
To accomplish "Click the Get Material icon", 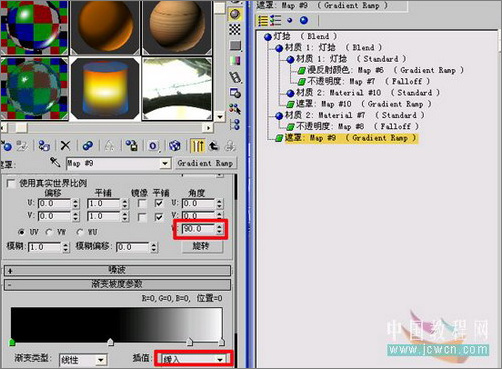I will point(7,146).
